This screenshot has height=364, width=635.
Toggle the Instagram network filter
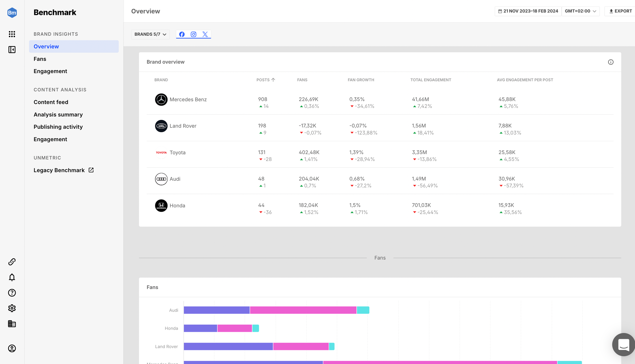194,34
